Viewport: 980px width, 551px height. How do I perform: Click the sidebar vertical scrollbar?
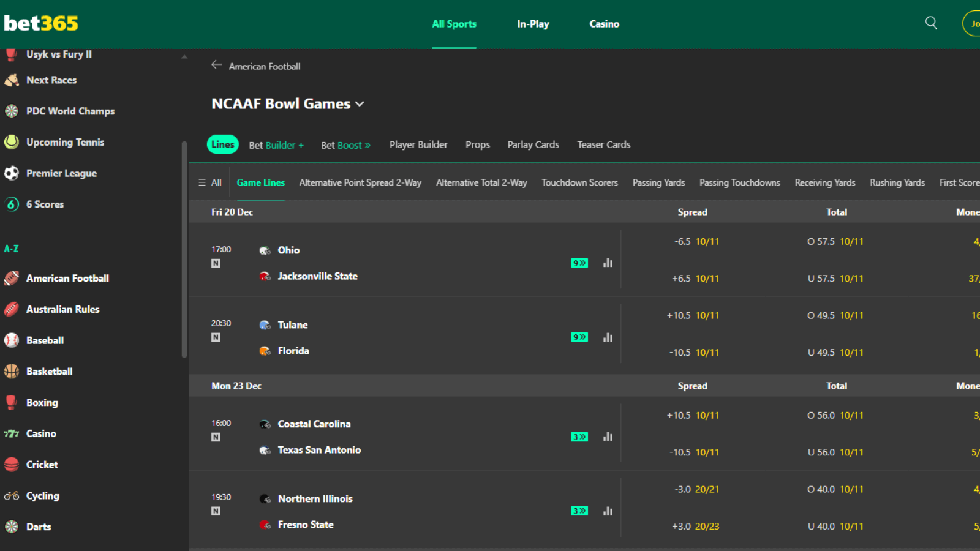point(184,249)
